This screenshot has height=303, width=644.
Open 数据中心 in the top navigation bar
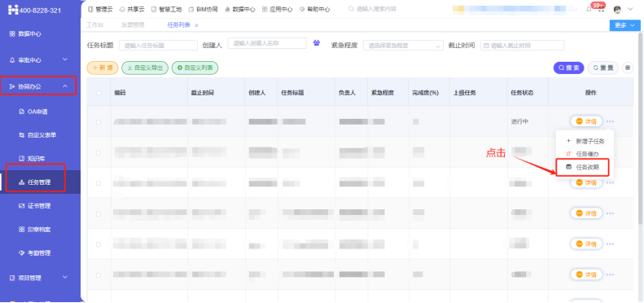(240, 9)
